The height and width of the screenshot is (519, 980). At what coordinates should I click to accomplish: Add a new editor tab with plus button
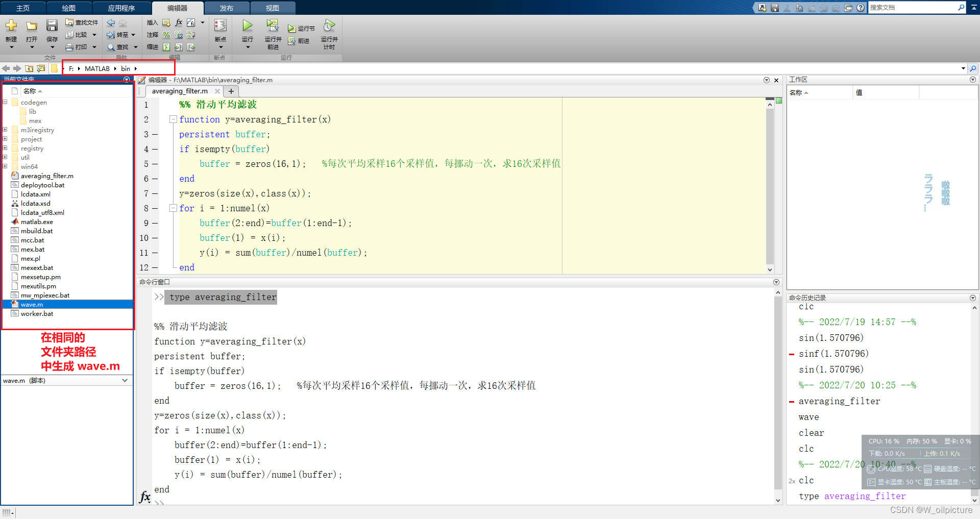(x=231, y=91)
